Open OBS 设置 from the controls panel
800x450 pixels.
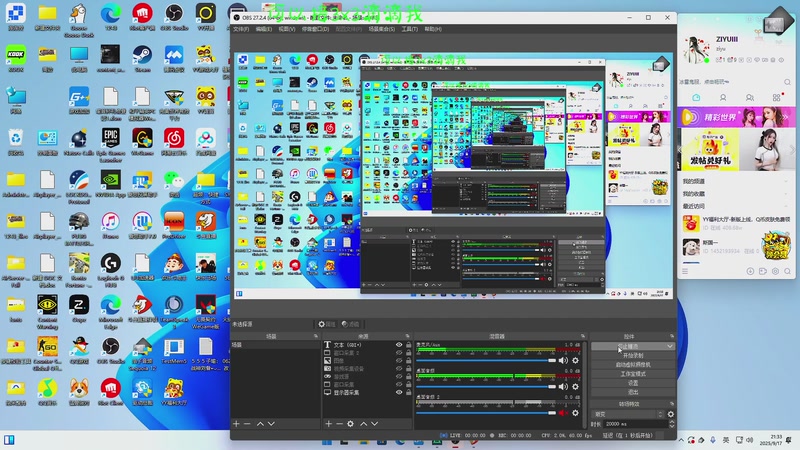[633, 383]
